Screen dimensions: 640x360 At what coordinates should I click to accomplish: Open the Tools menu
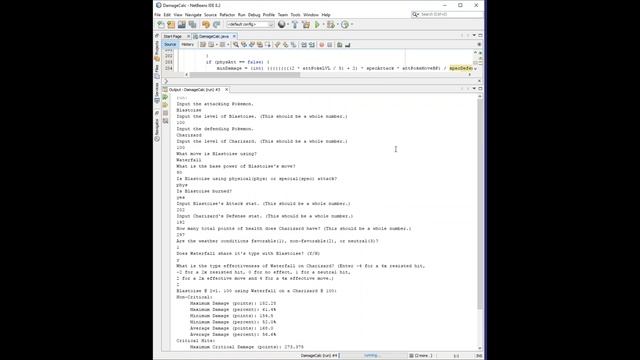pyautogui.click(x=296, y=15)
